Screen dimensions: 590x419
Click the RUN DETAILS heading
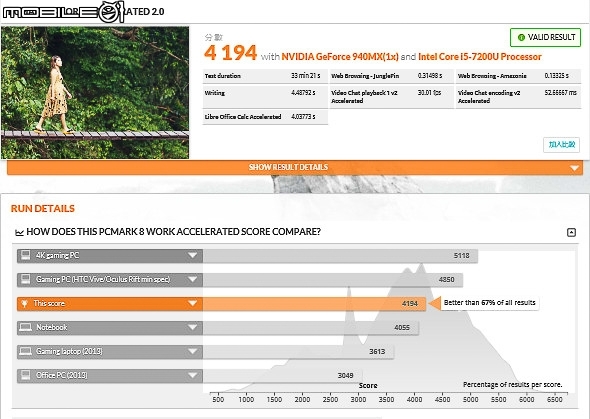click(x=43, y=209)
